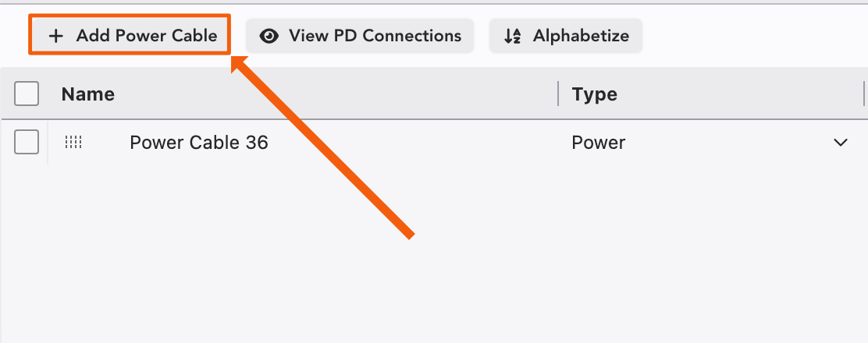
Task: Select the Power Cable 36 name text
Action: coord(199,143)
